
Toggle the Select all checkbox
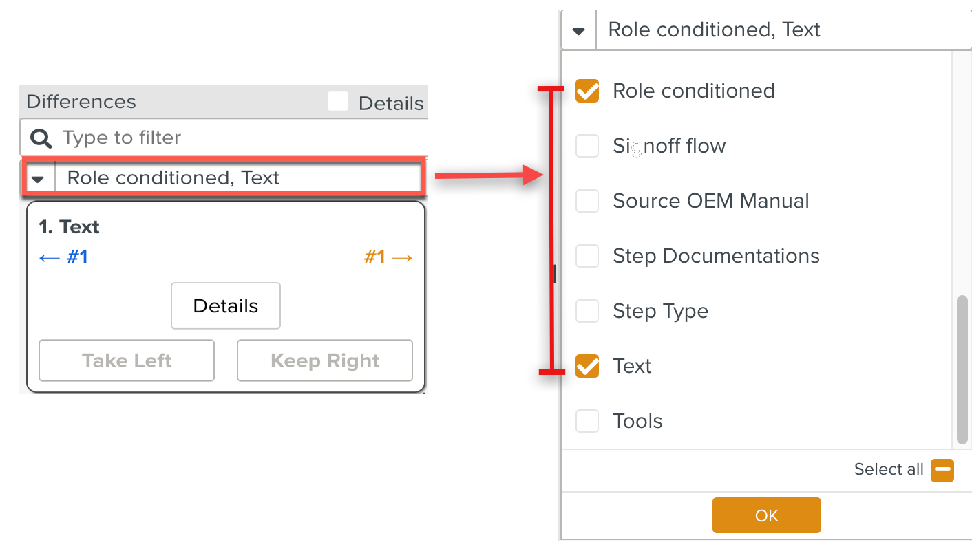(x=942, y=471)
